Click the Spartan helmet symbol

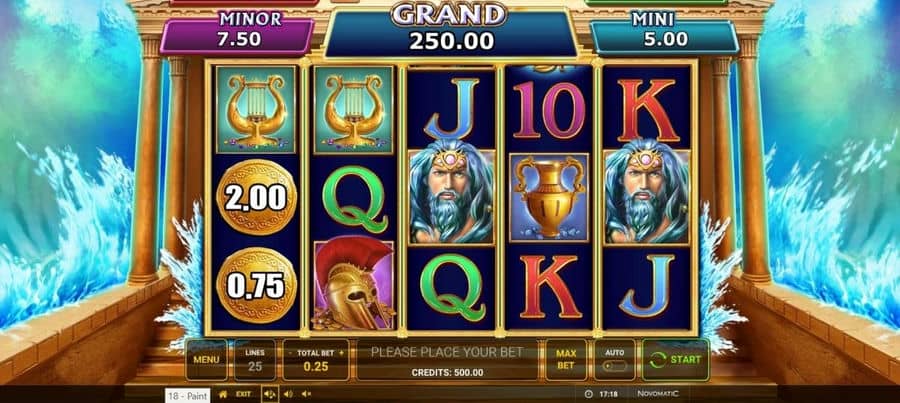[x=354, y=284]
